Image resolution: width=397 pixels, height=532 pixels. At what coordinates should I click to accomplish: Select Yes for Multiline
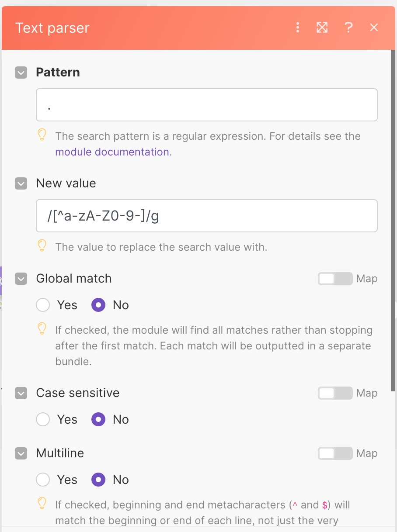(x=43, y=480)
